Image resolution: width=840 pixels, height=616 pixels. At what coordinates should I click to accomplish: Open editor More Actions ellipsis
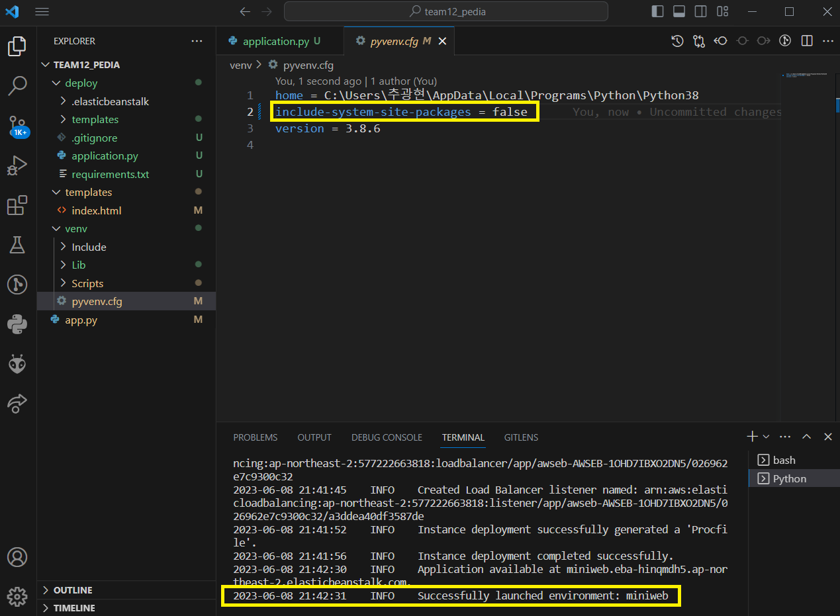[828, 41]
